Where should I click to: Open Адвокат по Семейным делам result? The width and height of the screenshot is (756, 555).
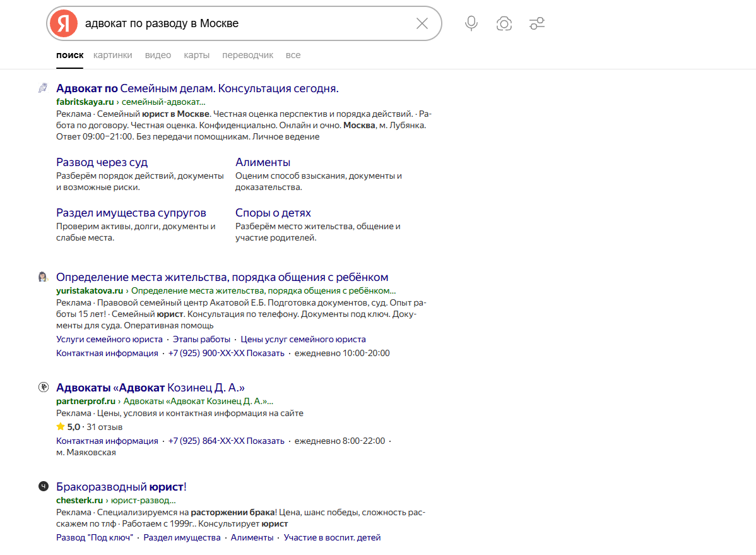tap(197, 88)
